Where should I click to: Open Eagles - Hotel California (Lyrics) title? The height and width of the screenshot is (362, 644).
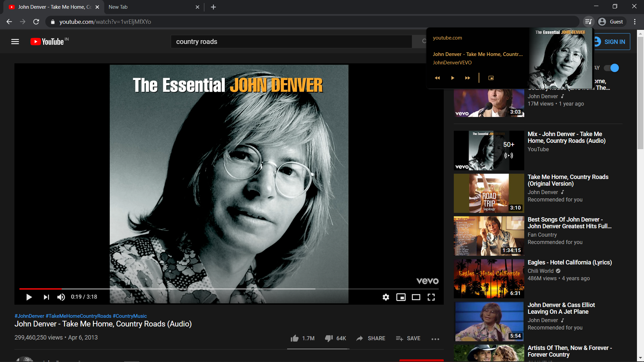[x=570, y=262]
